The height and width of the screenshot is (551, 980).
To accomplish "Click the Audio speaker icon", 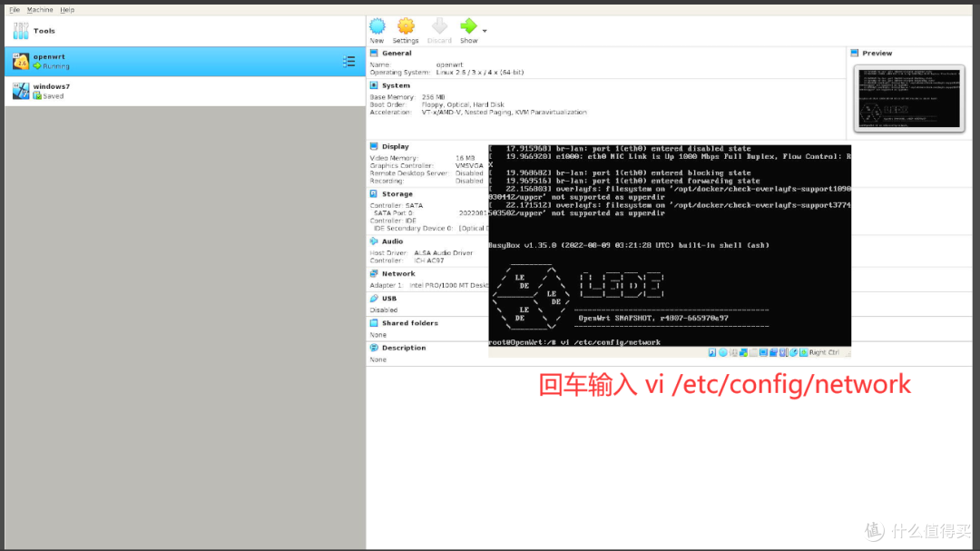I will pyautogui.click(x=374, y=241).
